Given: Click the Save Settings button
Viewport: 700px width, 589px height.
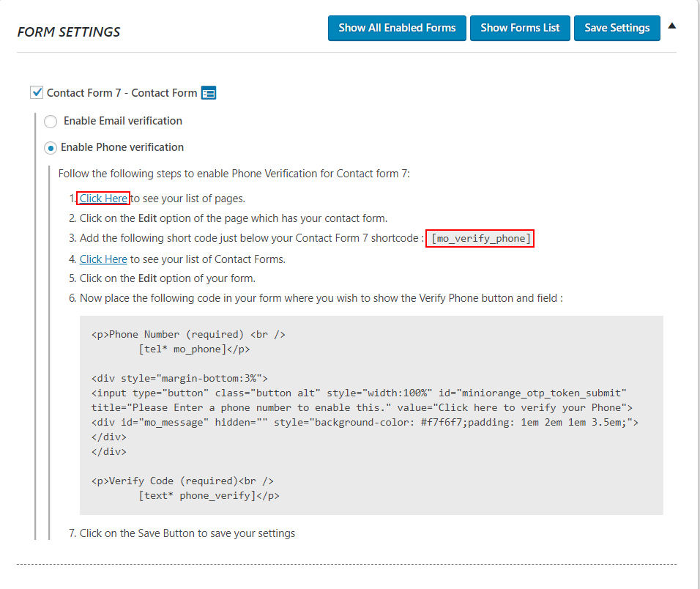Looking at the screenshot, I should point(617,28).
